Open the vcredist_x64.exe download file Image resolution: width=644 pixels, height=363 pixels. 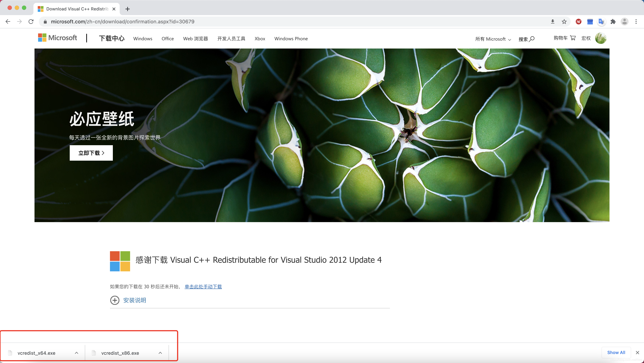(x=36, y=353)
